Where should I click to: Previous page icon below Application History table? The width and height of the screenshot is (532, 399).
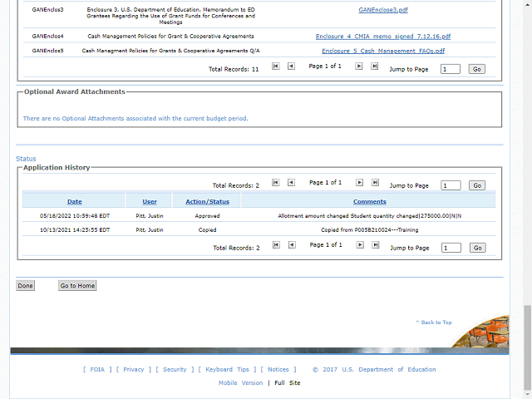[x=292, y=245]
